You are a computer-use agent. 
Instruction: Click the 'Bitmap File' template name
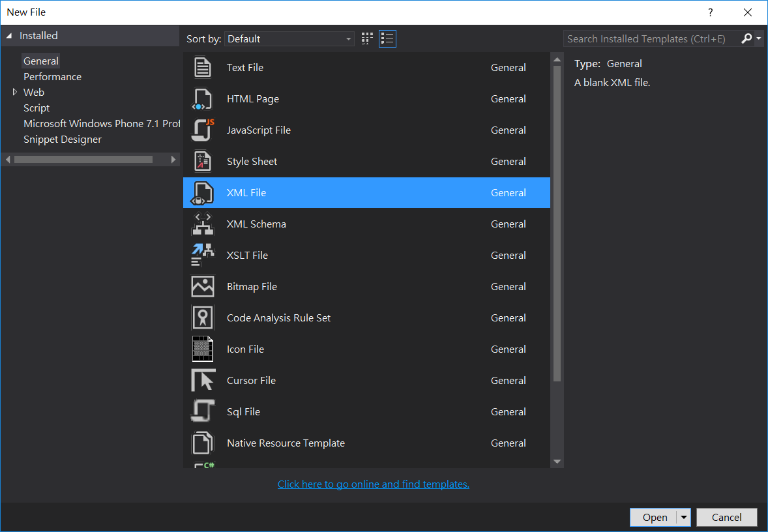click(x=252, y=287)
